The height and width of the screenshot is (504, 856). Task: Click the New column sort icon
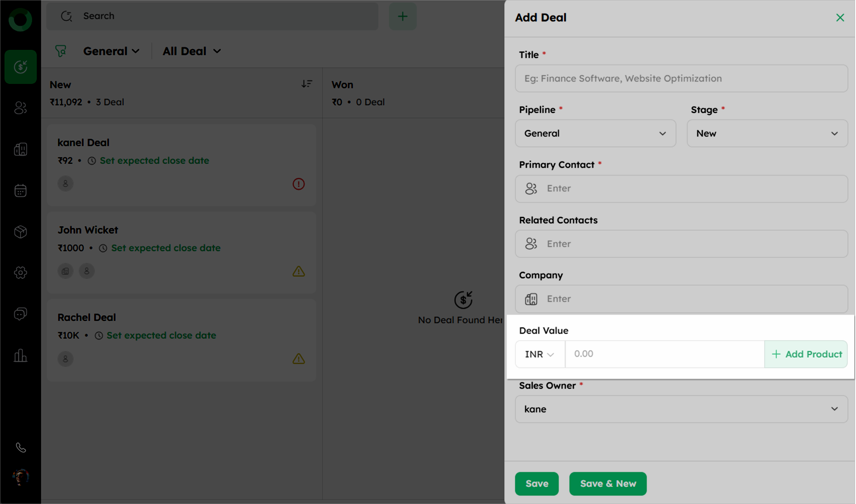[306, 84]
